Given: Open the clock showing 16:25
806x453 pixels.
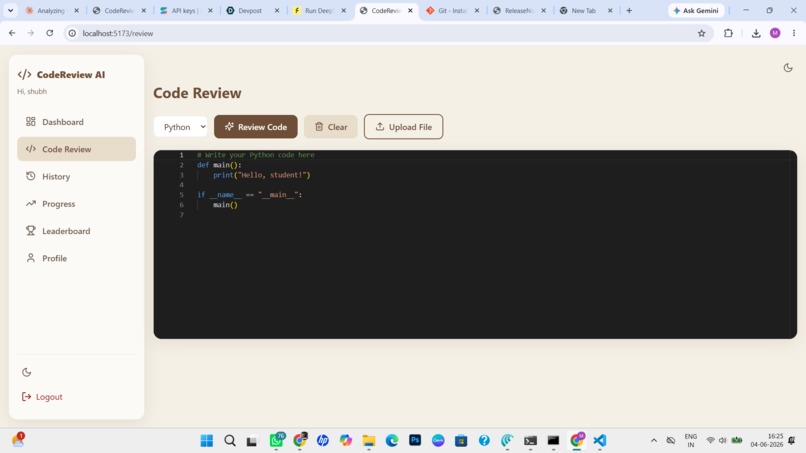Looking at the screenshot, I should click(767, 440).
